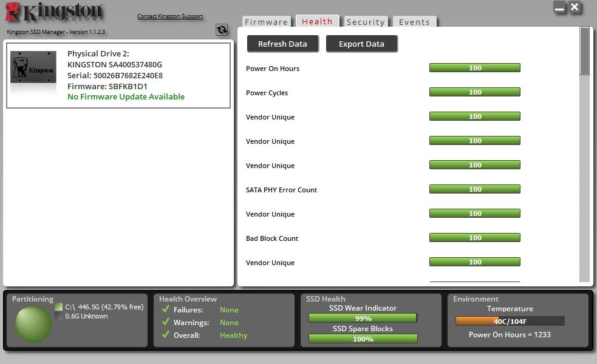This screenshot has width=597, height=364.
Task: Switch to the Firmware tab
Action: tap(266, 22)
